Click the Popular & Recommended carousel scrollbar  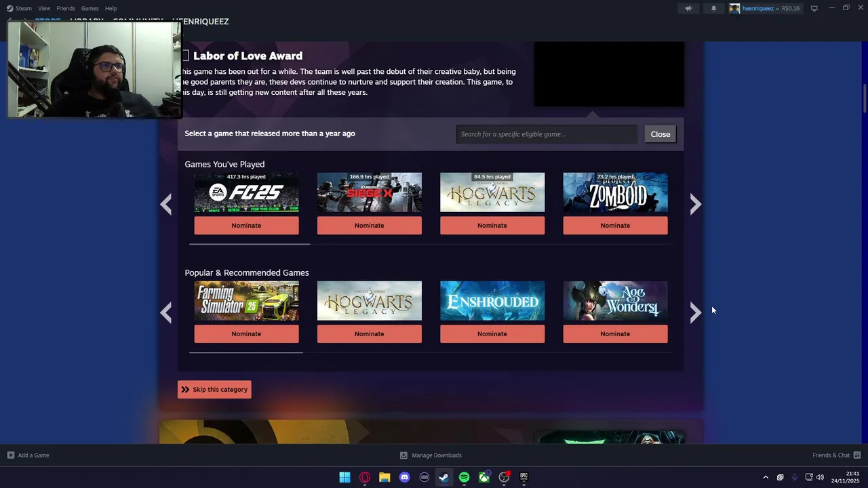coord(246,352)
